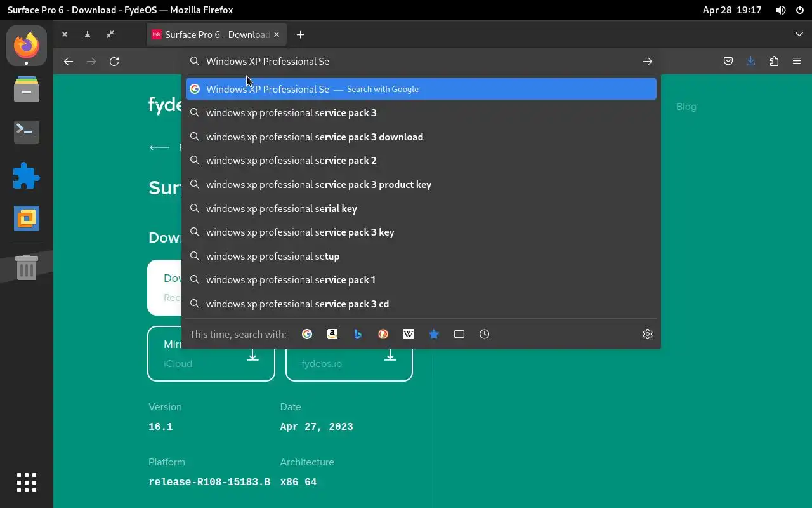Search History clock one-off icon
This screenshot has height=508, width=812.
[x=485, y=334]
